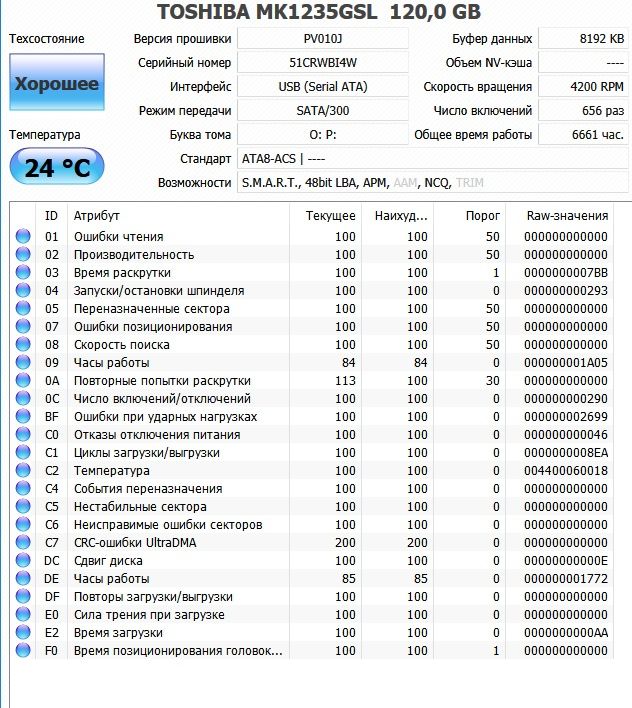Click the buffer size field 8192 KB
This screenshot has width=632, height=708.
[583, 38]
